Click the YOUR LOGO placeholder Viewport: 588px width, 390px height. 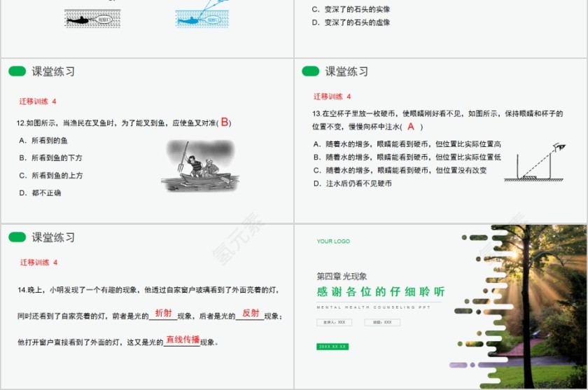point(333,241)
